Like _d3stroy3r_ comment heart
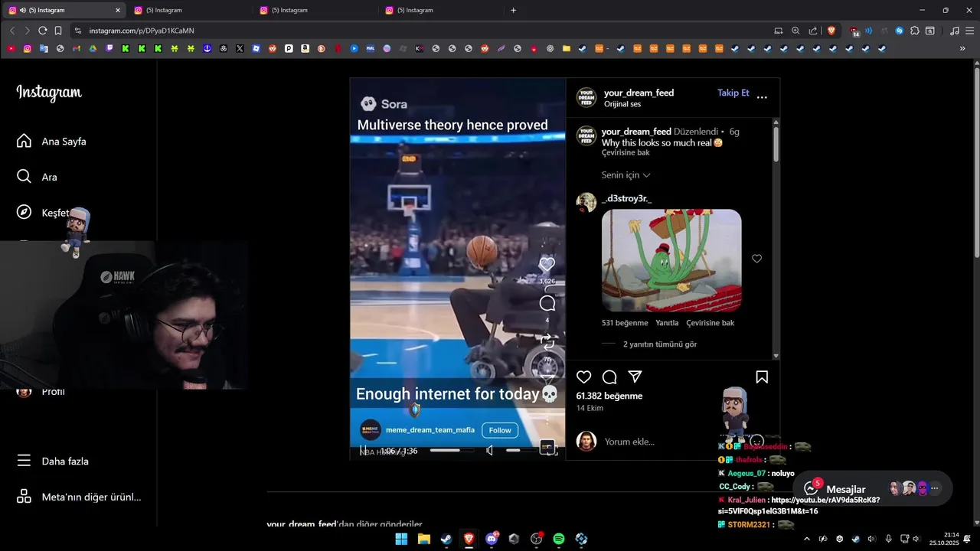Viewport: 980px width, 551px height. 756,259
